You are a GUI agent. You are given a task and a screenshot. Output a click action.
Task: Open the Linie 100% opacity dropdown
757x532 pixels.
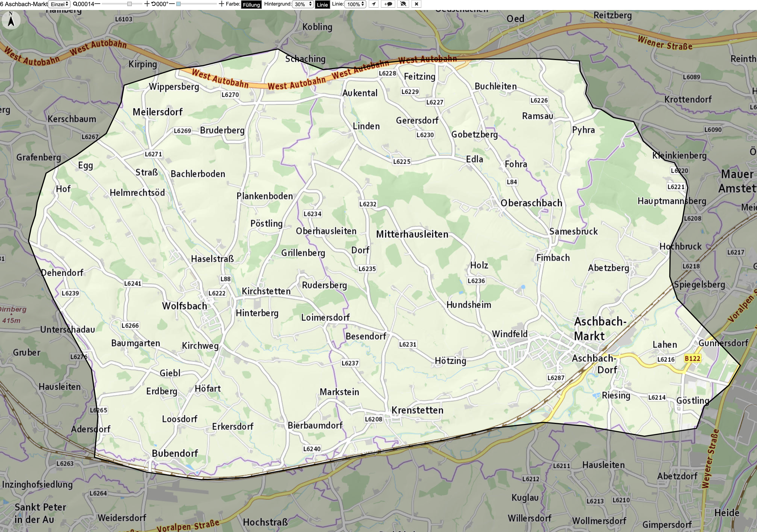[x=355, y=4]
